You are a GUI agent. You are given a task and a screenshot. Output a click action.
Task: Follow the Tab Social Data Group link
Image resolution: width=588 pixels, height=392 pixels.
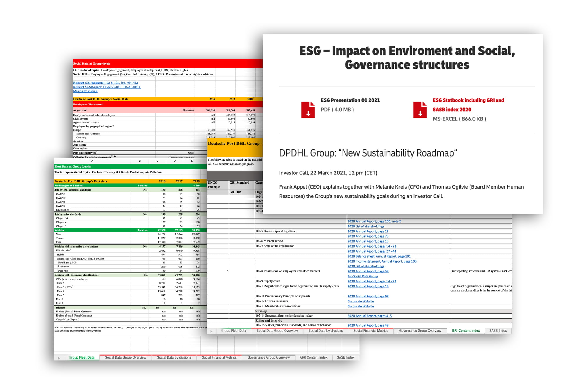[x=363, y=276]
